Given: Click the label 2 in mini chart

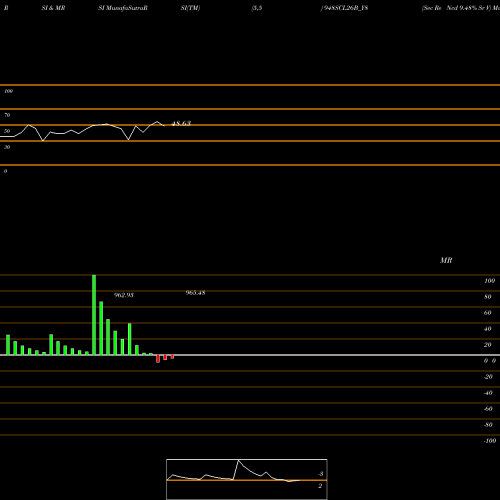Looking at the screenshot, I should 320,486.
